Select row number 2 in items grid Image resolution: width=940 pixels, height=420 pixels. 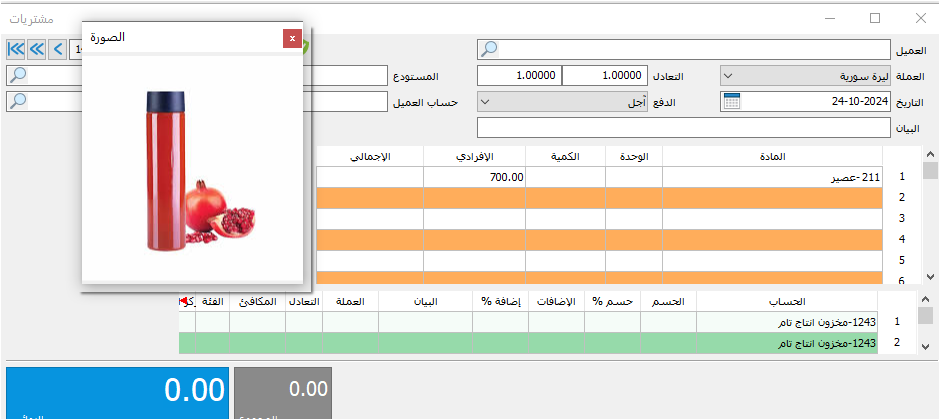click(x=901, y=198)
